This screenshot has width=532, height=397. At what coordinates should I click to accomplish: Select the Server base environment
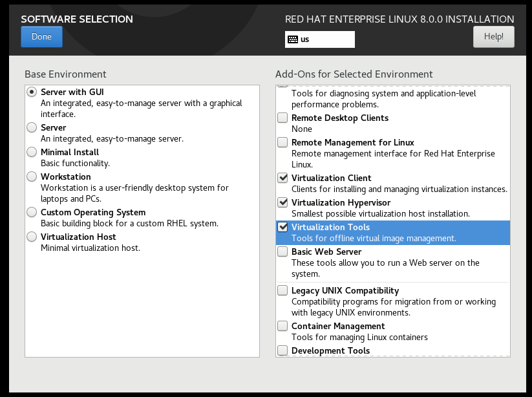[31, 127]
